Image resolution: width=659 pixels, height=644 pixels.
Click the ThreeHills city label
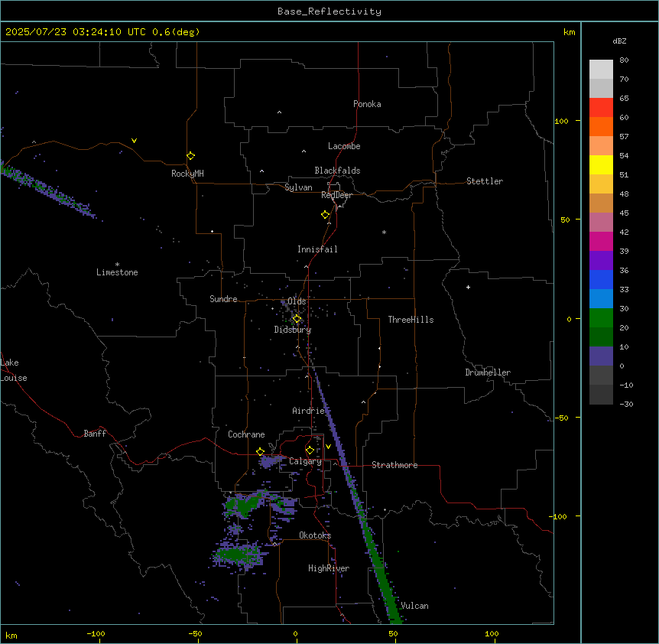[x=411, y=320]
